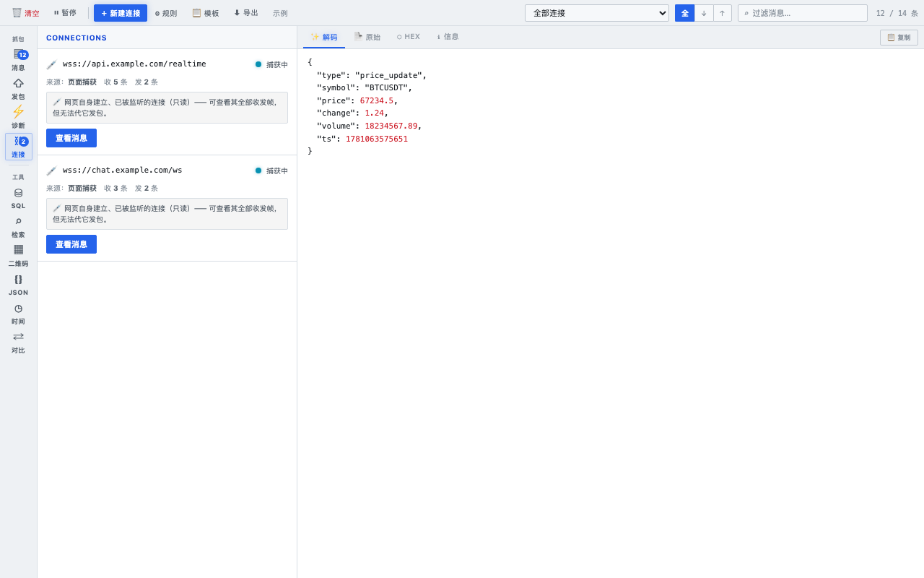Image resolution: width=924 pixels, height=578 pixels.
Task: Open the 检索 search tool
Action: [x=18, y=227]
